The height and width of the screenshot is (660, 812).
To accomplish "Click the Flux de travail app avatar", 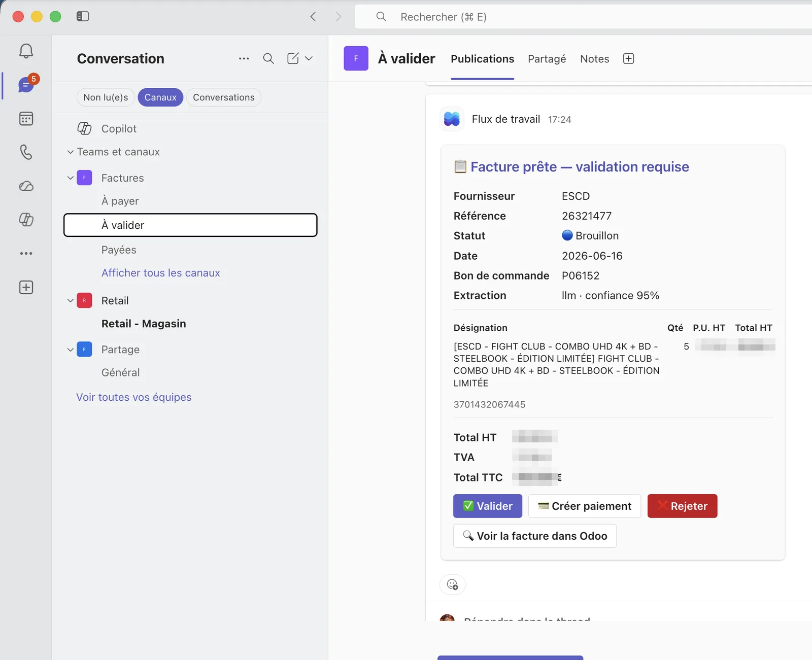I will tap(452, 119).
